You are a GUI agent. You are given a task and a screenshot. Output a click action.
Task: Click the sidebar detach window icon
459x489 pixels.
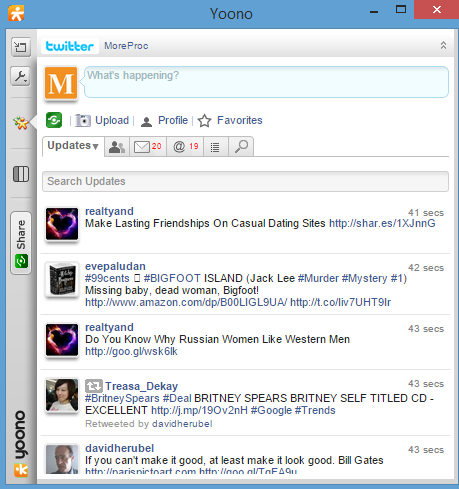tap(21, 47)
